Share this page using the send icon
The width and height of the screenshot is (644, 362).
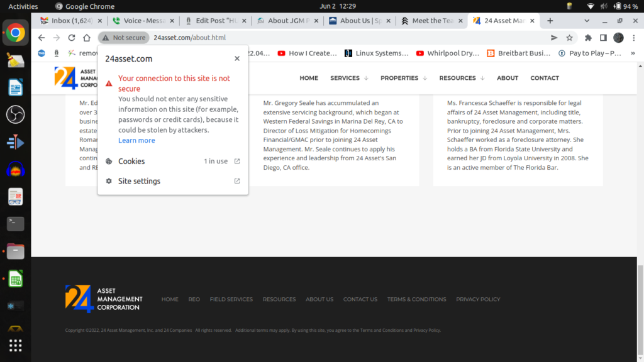click(554, 38)
